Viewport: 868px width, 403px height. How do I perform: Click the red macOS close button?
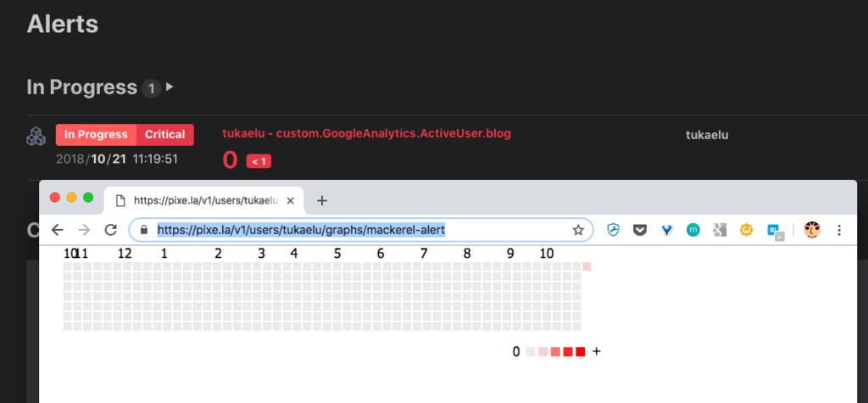[x=55, y=198]
